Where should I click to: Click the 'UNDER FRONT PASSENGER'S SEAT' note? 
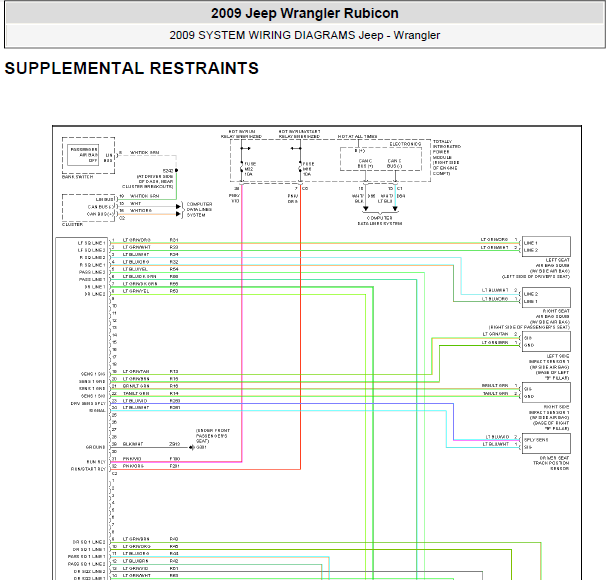(213, 435)
